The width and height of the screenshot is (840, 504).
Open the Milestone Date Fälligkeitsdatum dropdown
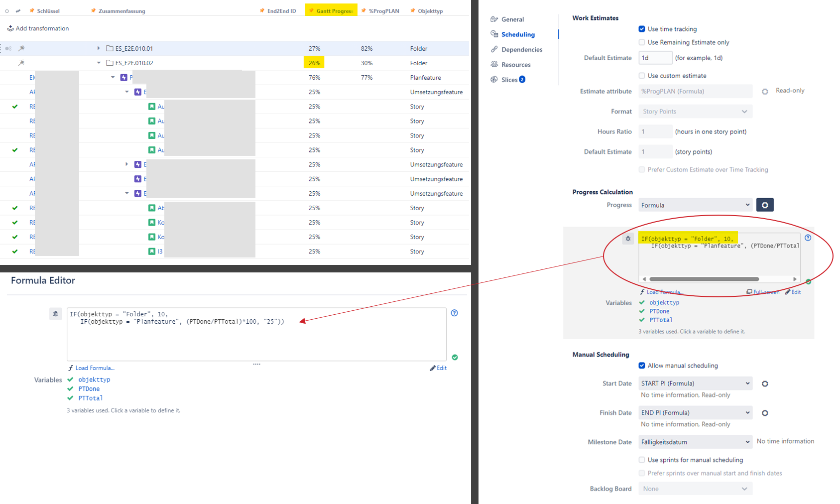point(695,442)
